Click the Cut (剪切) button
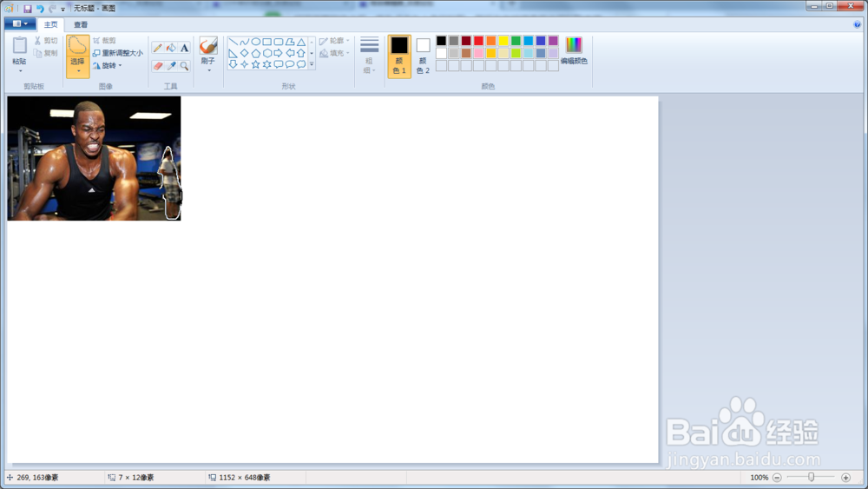This screenshot has width=868, height=489. tap(46, 41)
